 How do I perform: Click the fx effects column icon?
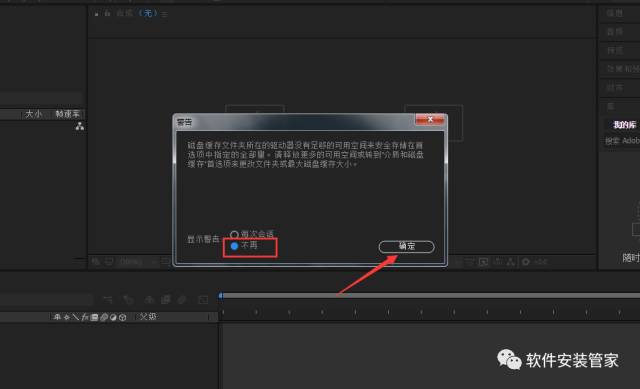point(84,317)
